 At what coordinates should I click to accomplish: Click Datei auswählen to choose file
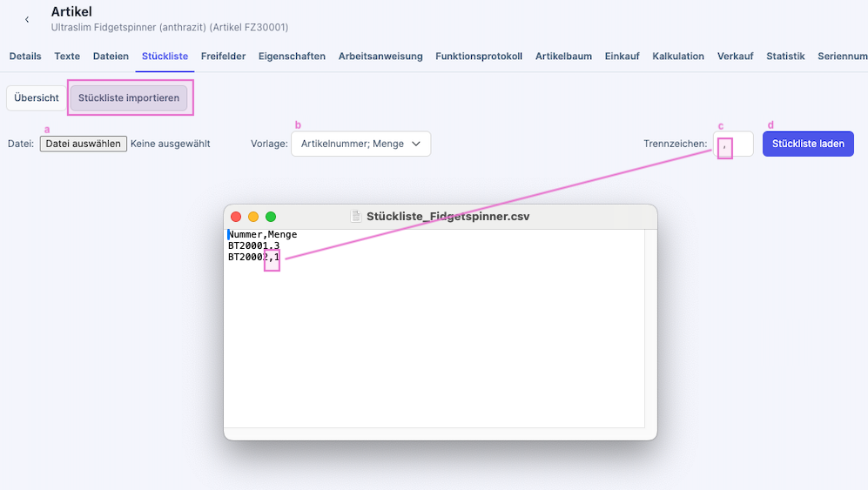point(84,144)
